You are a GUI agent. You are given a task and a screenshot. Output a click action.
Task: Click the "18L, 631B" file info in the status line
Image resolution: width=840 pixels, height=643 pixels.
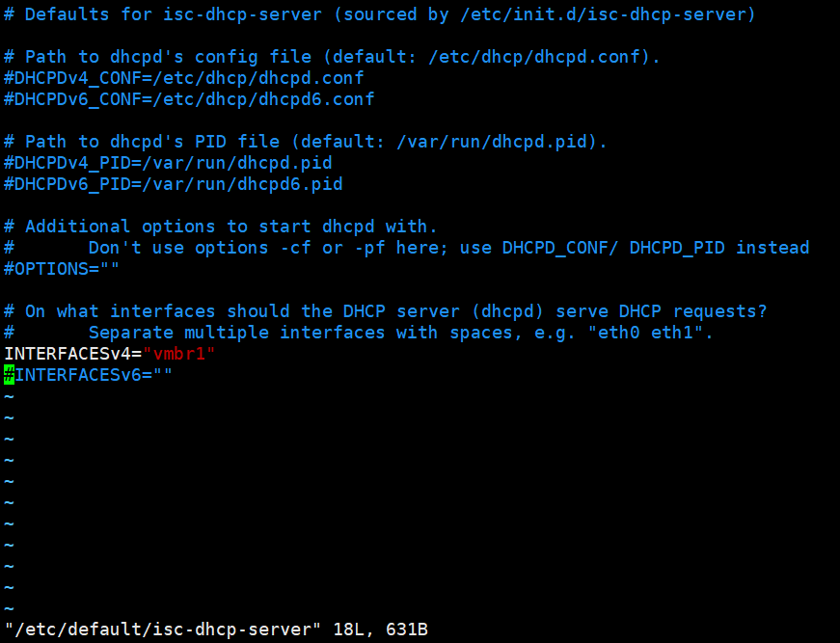pyautogui.click(x=380, y=630)
